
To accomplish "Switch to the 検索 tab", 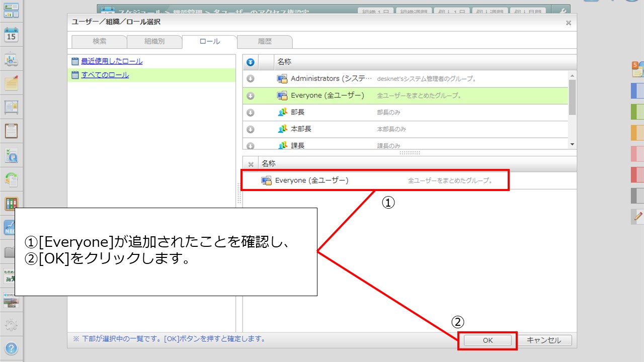I will tap(99, 42).
